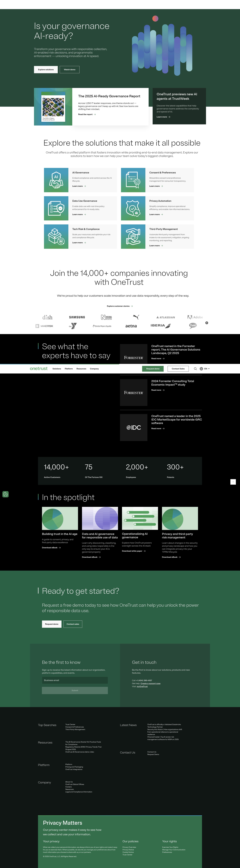Open the Resources navigation menu
The image size is (240, 868).
tap(81, 369)
